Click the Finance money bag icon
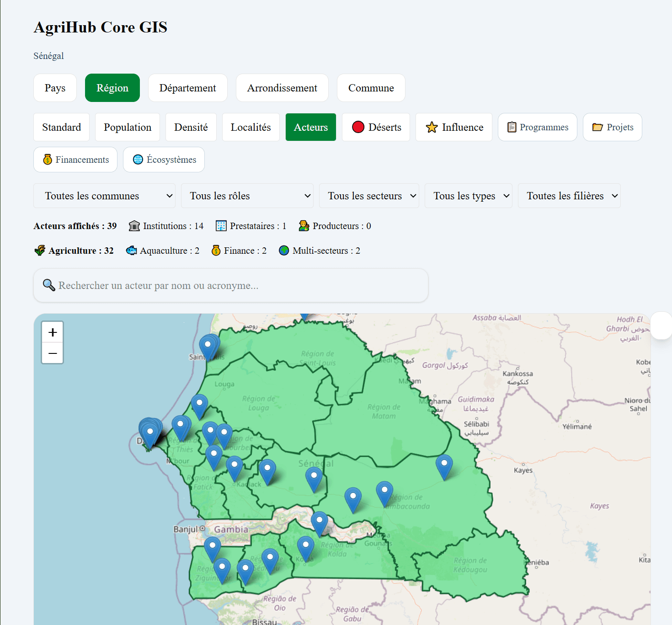This screenshot has width=672, height=625. [216, 251]
